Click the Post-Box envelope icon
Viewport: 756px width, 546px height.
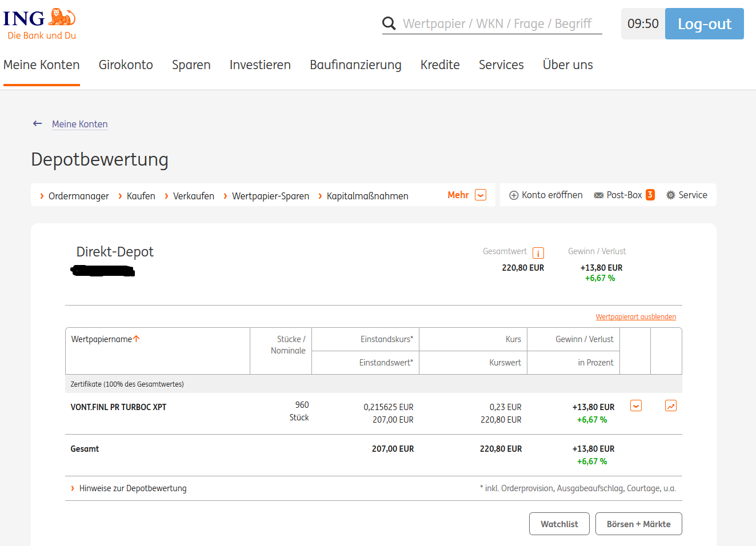point(598,195)
